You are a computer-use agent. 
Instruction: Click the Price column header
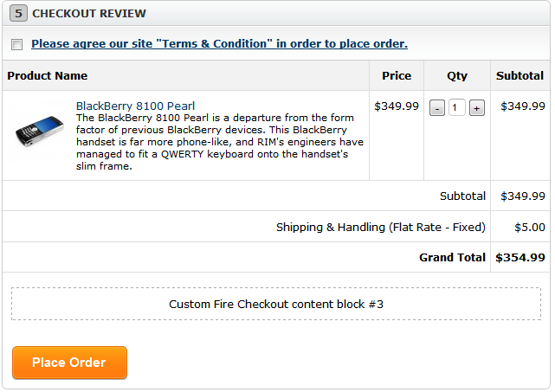(x=397, y=76)
